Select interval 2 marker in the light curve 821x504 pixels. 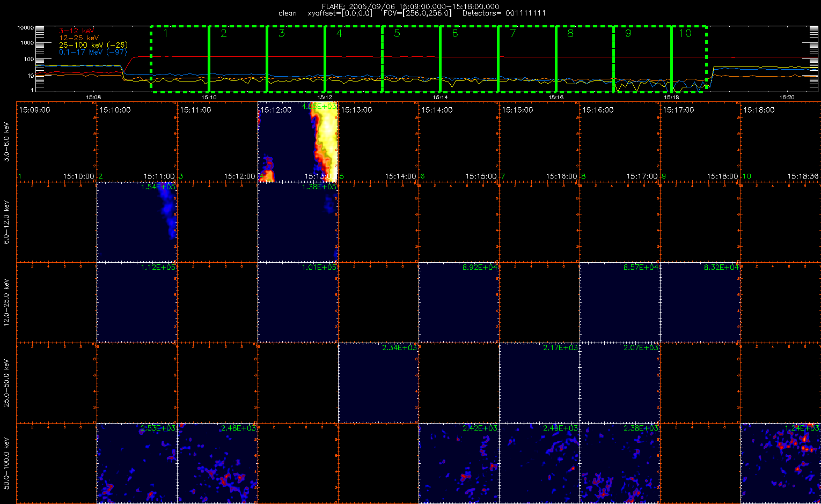pos(224,33)
